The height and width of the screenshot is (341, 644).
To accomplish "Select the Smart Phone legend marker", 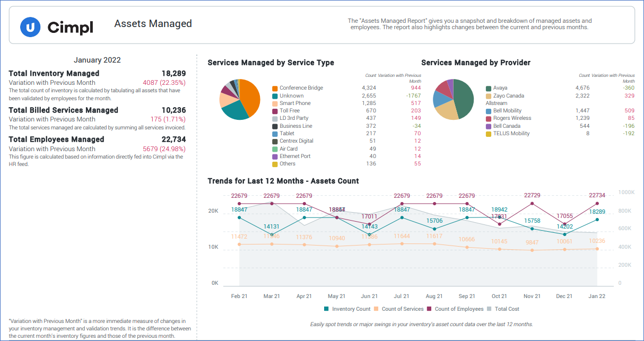I will (x=274, y=103).
